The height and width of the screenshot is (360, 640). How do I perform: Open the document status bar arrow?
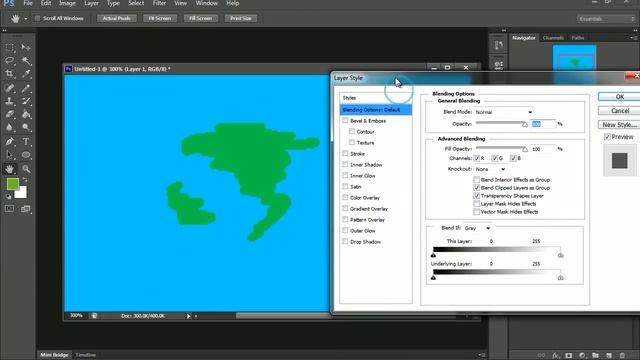click(x=188, y=316)
